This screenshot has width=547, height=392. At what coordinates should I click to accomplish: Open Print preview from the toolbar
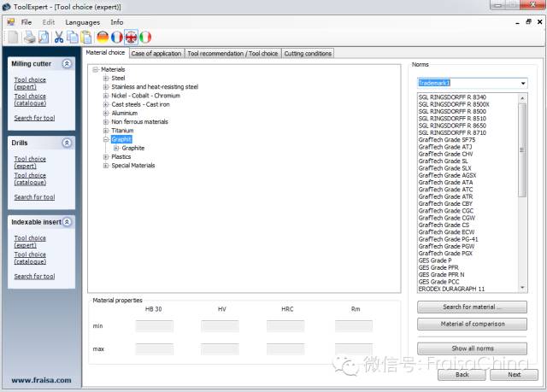[44, 37]
